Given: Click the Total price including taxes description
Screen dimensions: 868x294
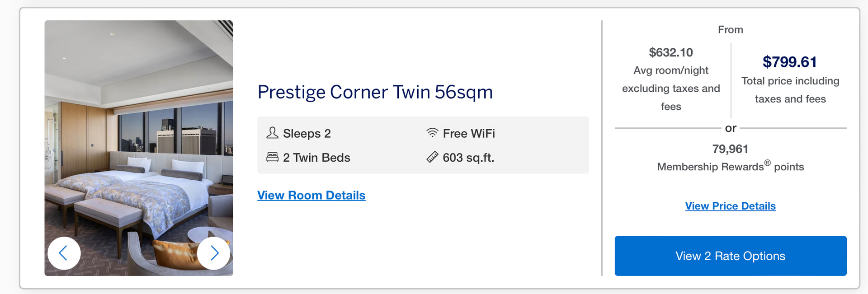Looking at the screenshot, I should [x=790, y=90].
